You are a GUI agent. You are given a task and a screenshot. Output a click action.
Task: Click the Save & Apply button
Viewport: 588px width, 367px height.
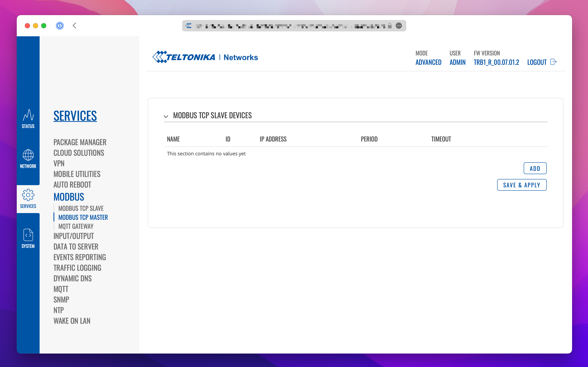tap(521, 185)
